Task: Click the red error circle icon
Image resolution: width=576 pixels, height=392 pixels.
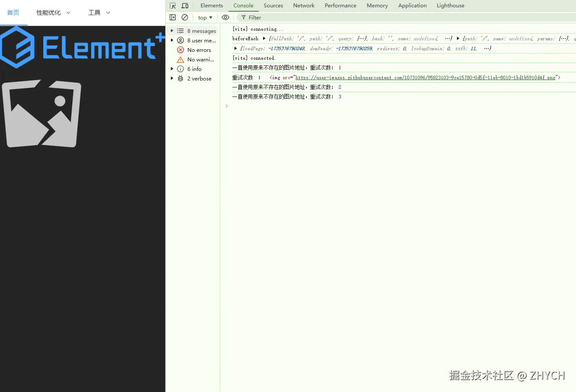Action: click(180, 50)
